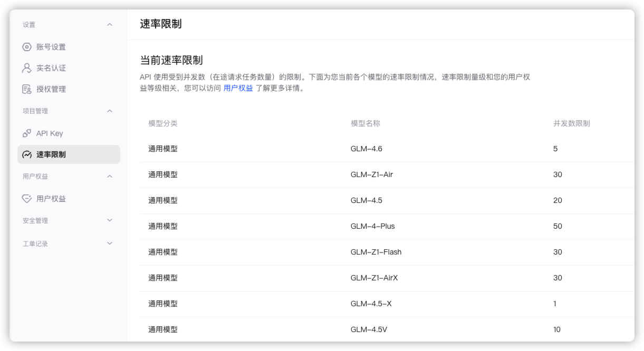
Task: Click concurrency value 50 for GLM-4-Plus
Action: point(558,226)
